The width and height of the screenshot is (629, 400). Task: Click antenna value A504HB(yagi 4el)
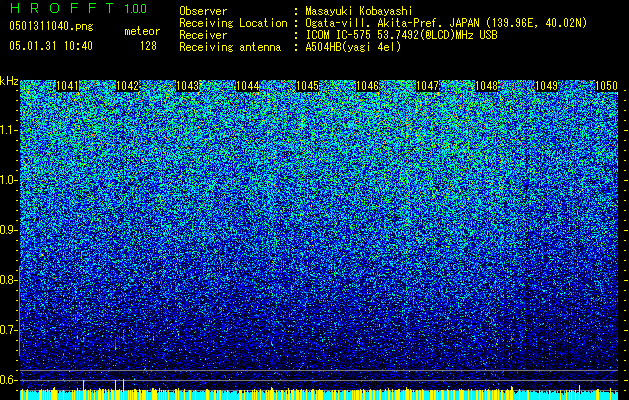click(353, 47)
